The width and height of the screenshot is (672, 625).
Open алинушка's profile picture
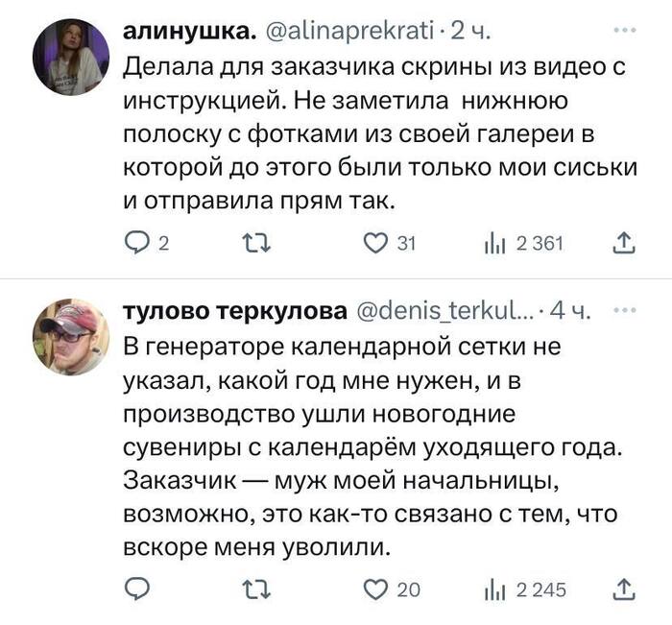[72, 56]
